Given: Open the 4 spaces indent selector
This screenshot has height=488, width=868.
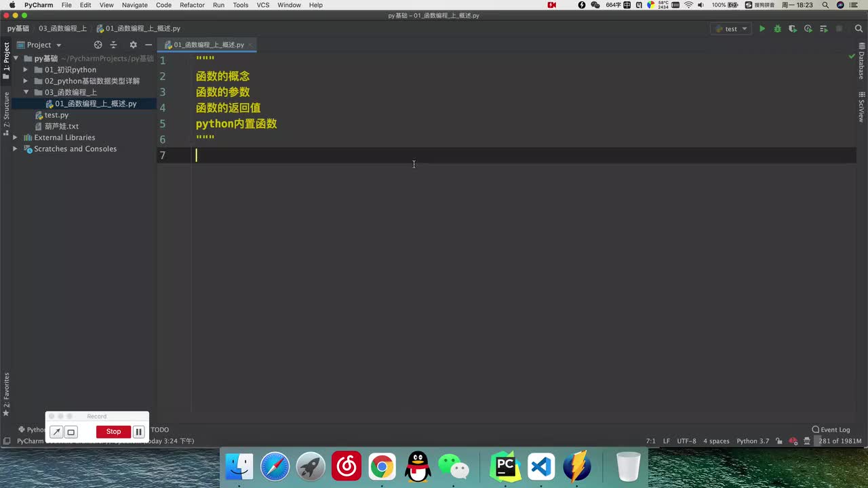Looking at the screenshot, I should tap(716, 441).
